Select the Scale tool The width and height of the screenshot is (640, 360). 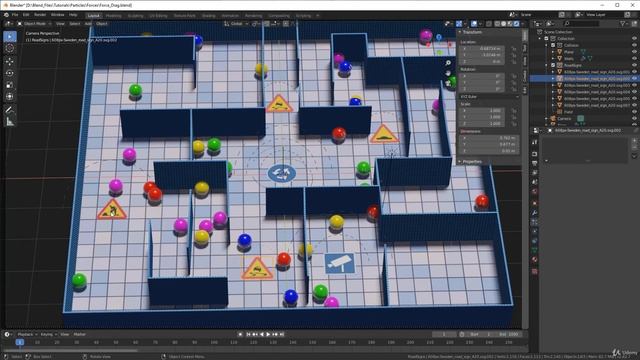(x=10, y=85)
